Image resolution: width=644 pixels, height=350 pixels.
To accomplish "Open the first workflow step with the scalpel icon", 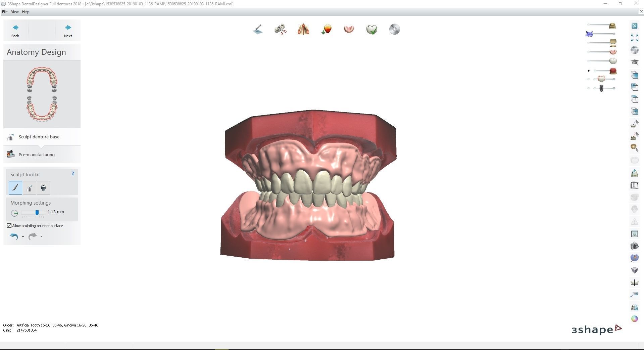I will tap(258, 30).
